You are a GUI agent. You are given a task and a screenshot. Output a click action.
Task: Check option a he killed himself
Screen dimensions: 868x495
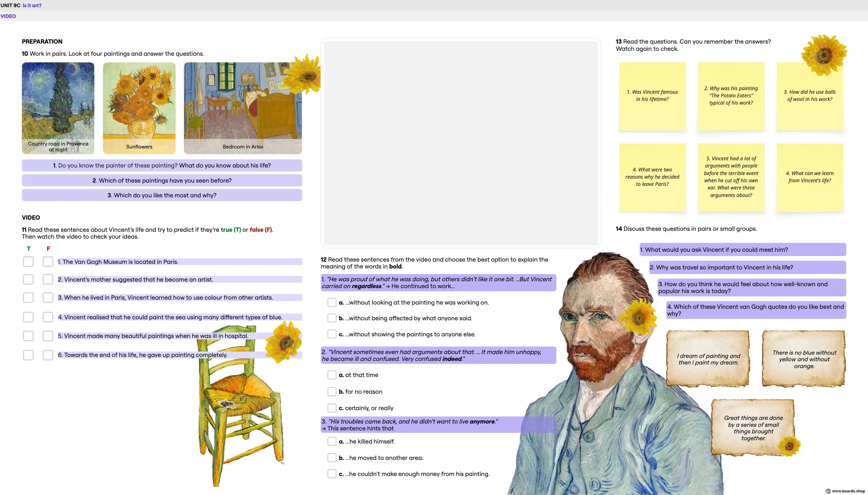pos(332,441)
